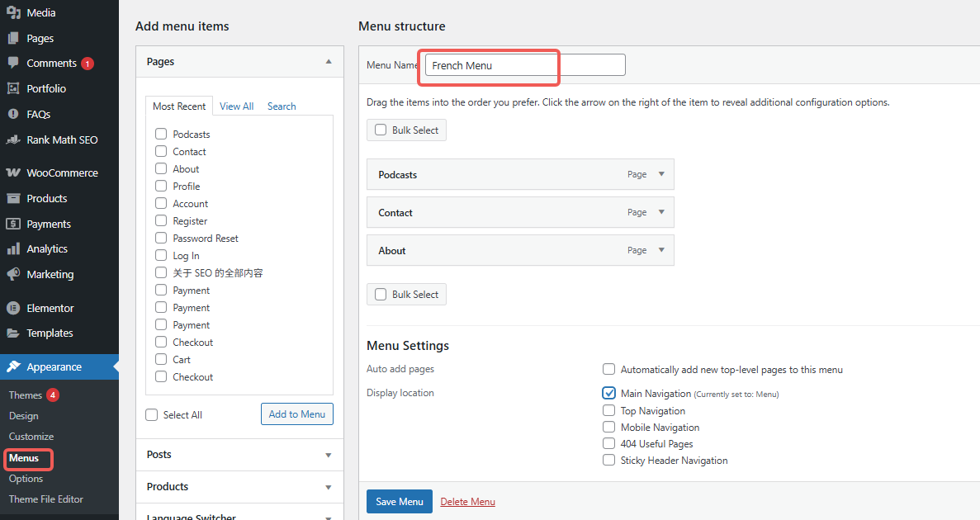Expand the Posts accordion section
The width and height of the screenshot is (980, 520).
point(328,455)
